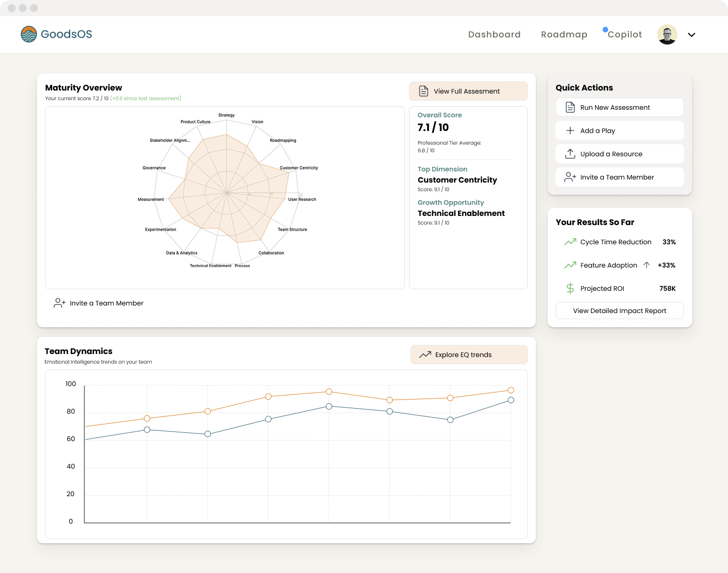This screenshot has width=728, height=573.
Task: Click the add-person icon in Quick Actions
Action: (570, 177)
